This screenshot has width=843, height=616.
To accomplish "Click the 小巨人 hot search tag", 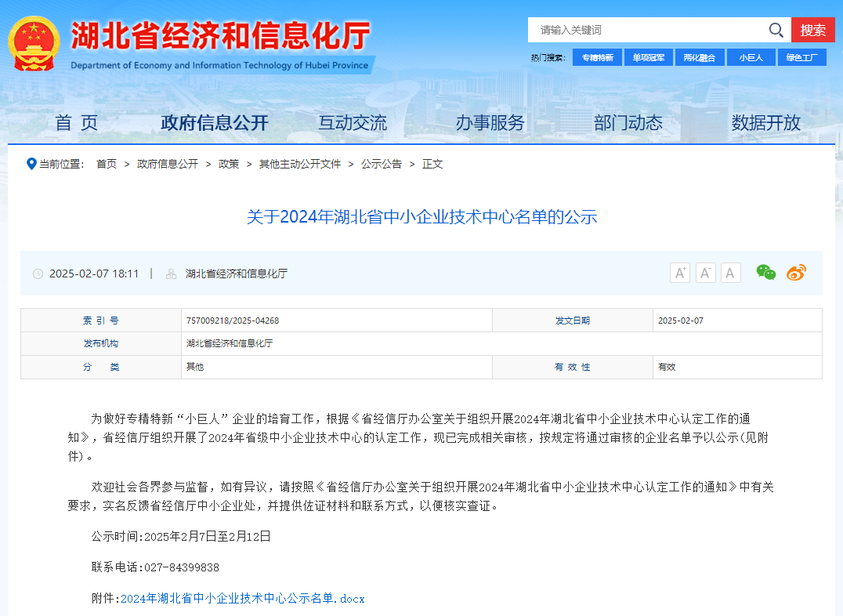I will coord(751,57).
